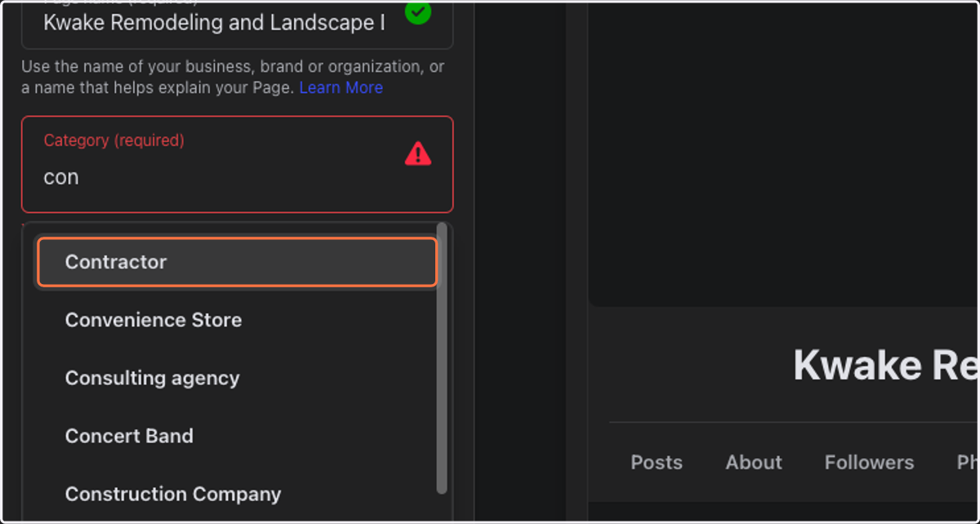
Task: Open the About tab in page preview
Action: coord(754,462)
